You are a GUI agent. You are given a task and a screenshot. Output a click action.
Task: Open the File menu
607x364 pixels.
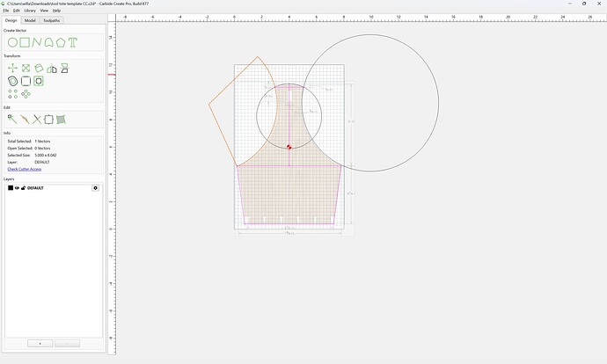pos(6,11)
